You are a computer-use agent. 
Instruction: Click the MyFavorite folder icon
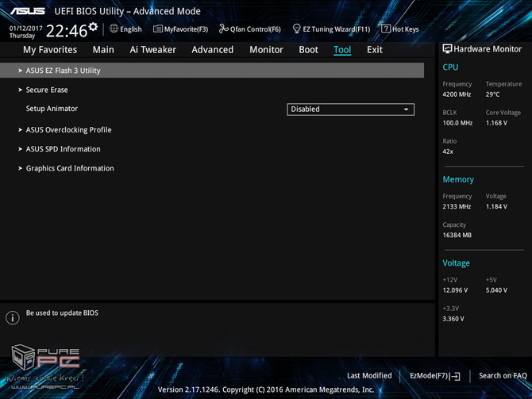tap(158, 29)
